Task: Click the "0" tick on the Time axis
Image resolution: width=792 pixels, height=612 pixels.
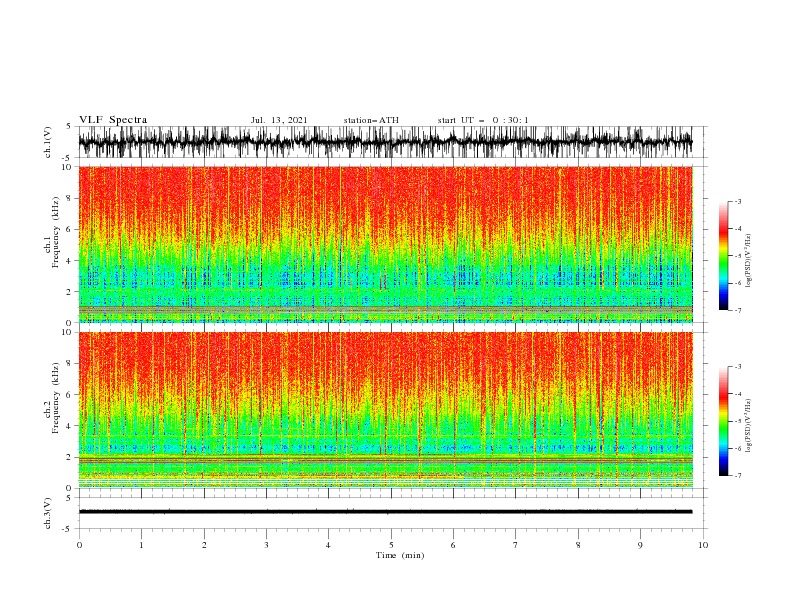Action: (x=79, y=545)
